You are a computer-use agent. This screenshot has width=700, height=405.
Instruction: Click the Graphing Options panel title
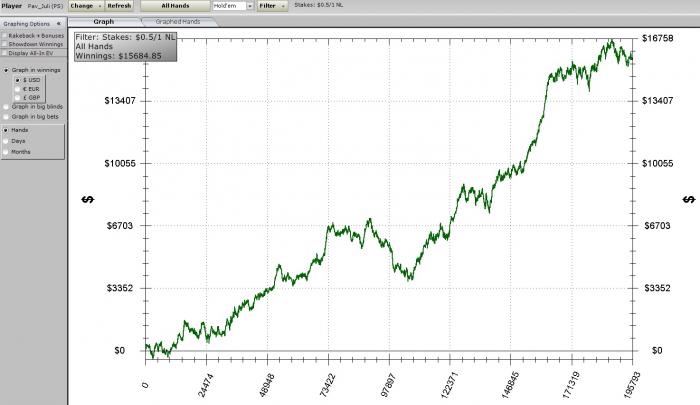click(x=26, y=24)
